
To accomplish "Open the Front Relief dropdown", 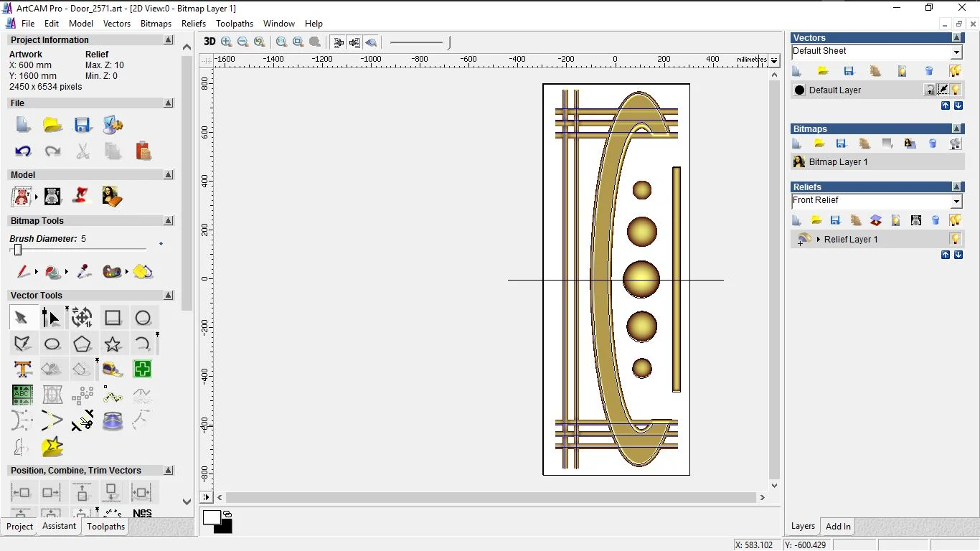I will click(x=956, y=201).
